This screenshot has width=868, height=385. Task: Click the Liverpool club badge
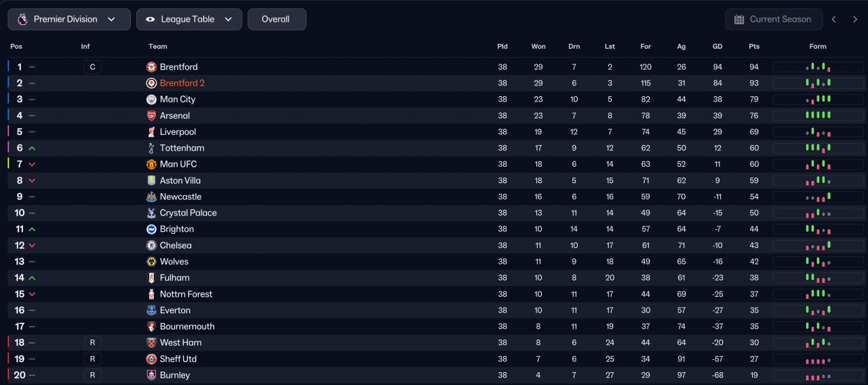(151, 132)
